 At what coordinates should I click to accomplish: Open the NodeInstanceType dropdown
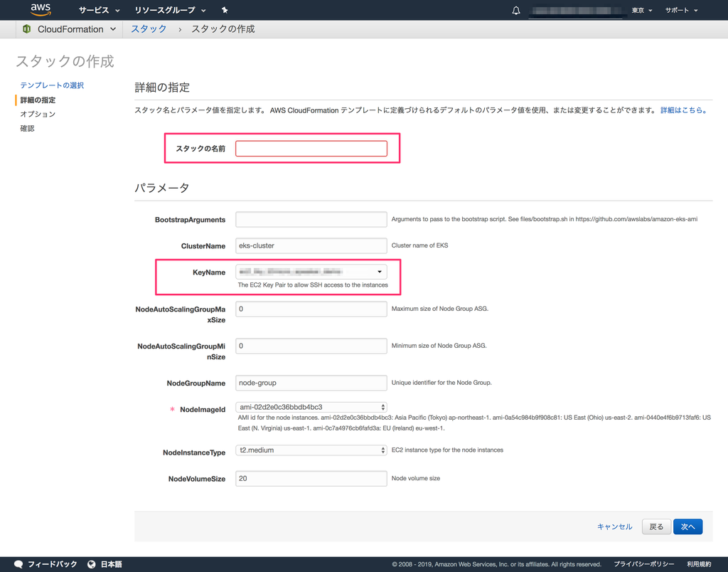pyautogui.click(x=311, y=450)
